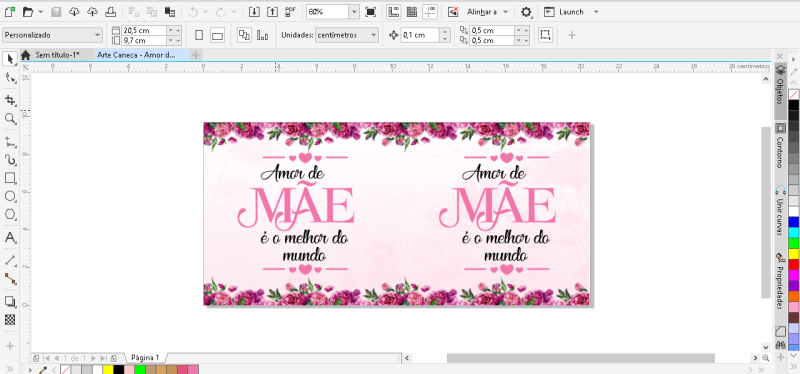The height and width of the screenshot is (374, 800).
Task: Select the Parallel Dimension tool
Action: [x=10, y=261]
